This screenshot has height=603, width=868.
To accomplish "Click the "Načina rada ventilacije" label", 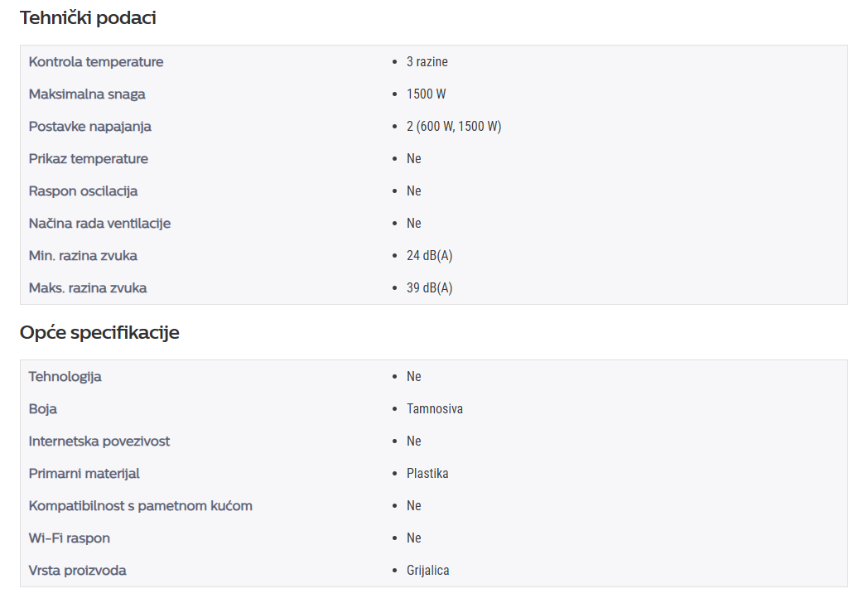I will [99, 224].
